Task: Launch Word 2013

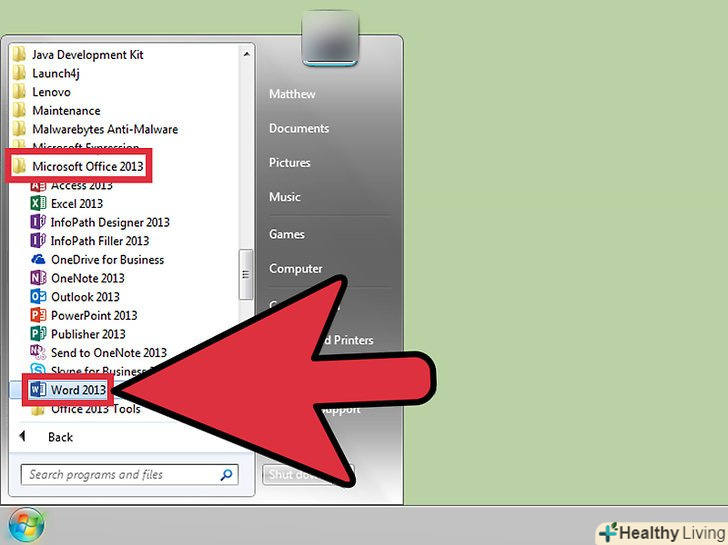Action: click(x=68, y=389)
